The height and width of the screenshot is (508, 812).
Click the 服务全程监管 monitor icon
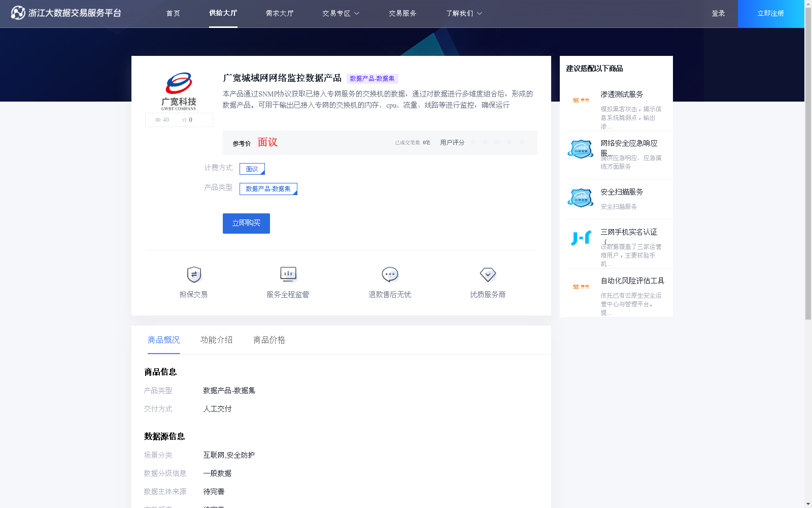coord(288,274)
